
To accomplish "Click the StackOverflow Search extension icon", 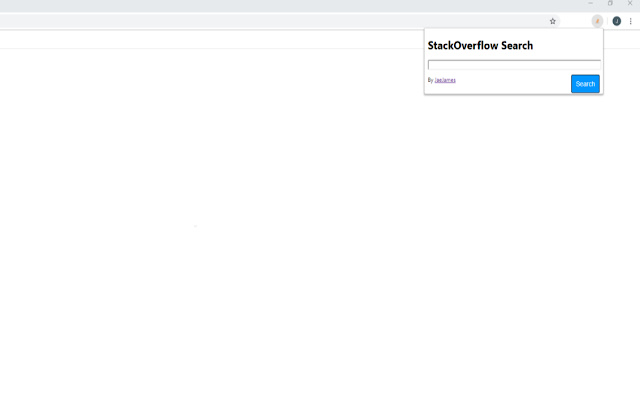I will click(597, 21).
